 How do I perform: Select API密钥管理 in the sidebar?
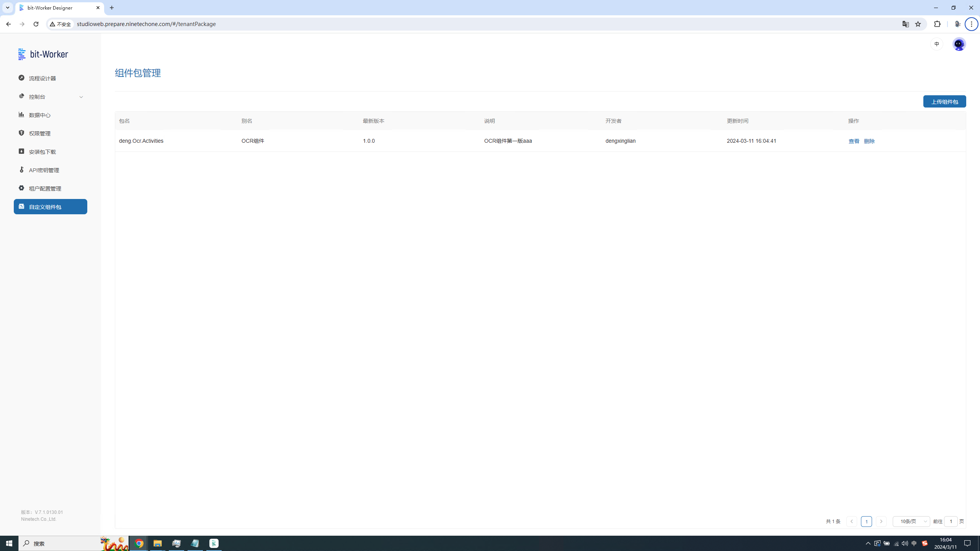(44, 170)
